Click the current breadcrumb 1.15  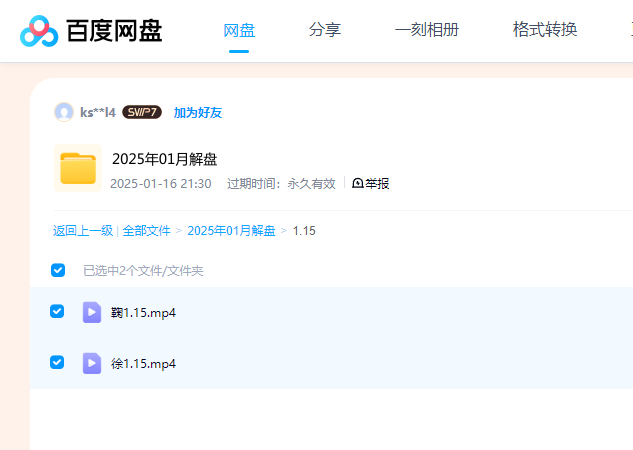(x=304, y=231)
